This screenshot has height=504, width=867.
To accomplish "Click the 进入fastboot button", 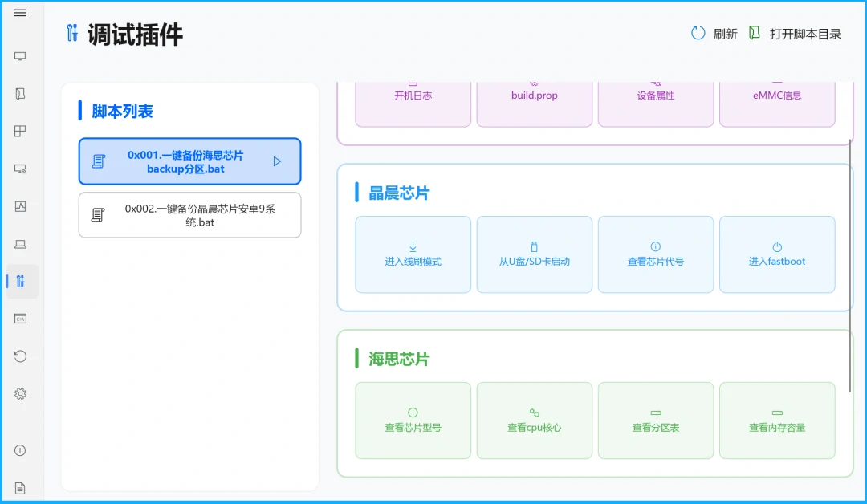I will click(x=776, y=254).
